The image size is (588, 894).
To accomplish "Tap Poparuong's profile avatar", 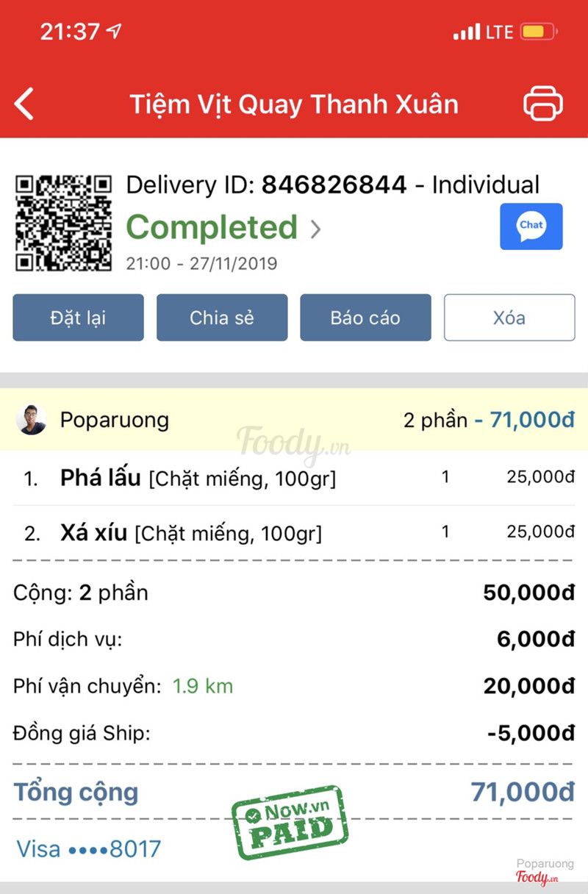I will pyautogui.click(x=32, y=420).
